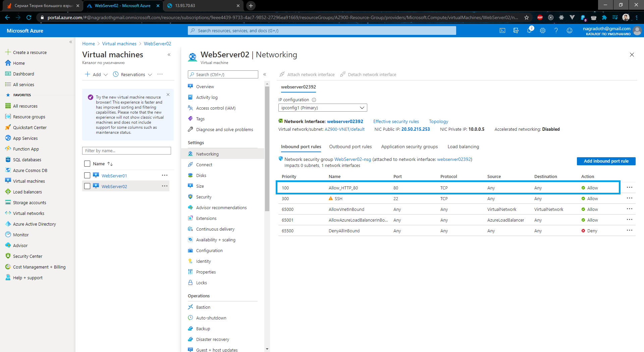
Task: Open notifications bell icon
Action: (x=529, y=31)
